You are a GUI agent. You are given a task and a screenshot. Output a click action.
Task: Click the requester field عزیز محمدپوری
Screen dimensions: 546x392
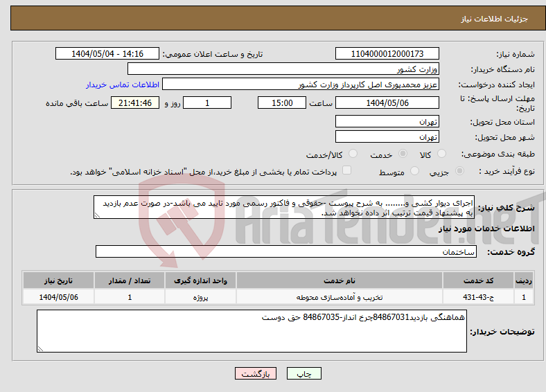301,84
